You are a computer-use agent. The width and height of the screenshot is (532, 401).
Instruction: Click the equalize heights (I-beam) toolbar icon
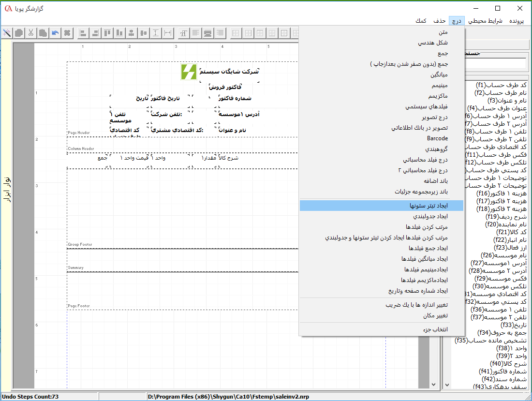coord(154,33)
